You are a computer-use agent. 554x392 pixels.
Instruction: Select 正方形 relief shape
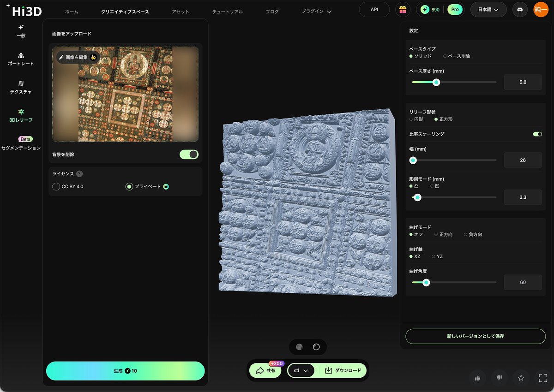[x=444, y=119]
